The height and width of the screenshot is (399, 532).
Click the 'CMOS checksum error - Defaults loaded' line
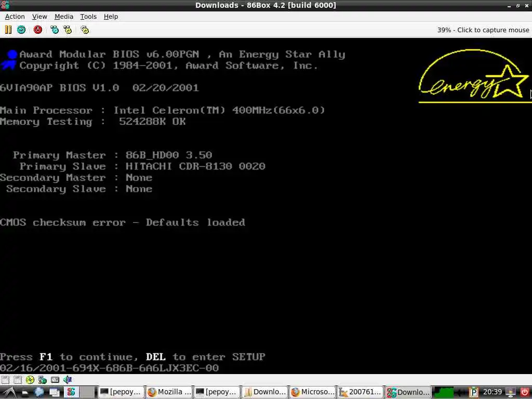(x=123, y=222)
